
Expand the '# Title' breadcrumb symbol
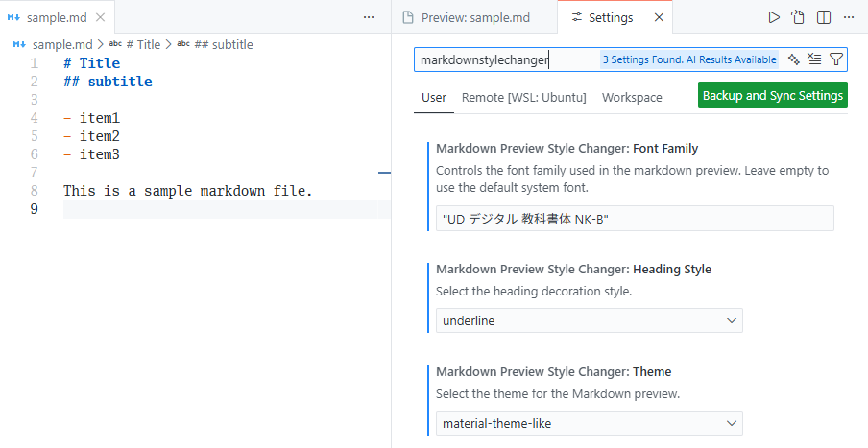142,44
